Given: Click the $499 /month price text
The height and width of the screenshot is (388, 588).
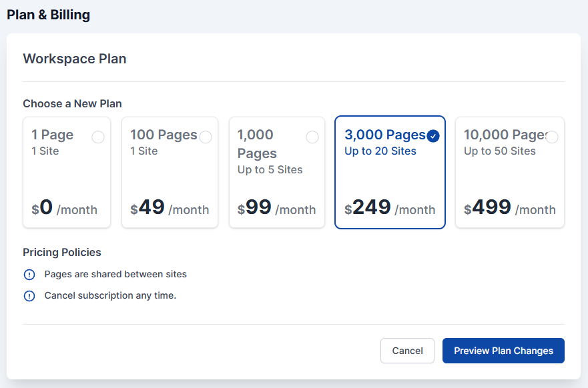Looking at the screenshot, I should pyautogui.click(x=510, y=208).
